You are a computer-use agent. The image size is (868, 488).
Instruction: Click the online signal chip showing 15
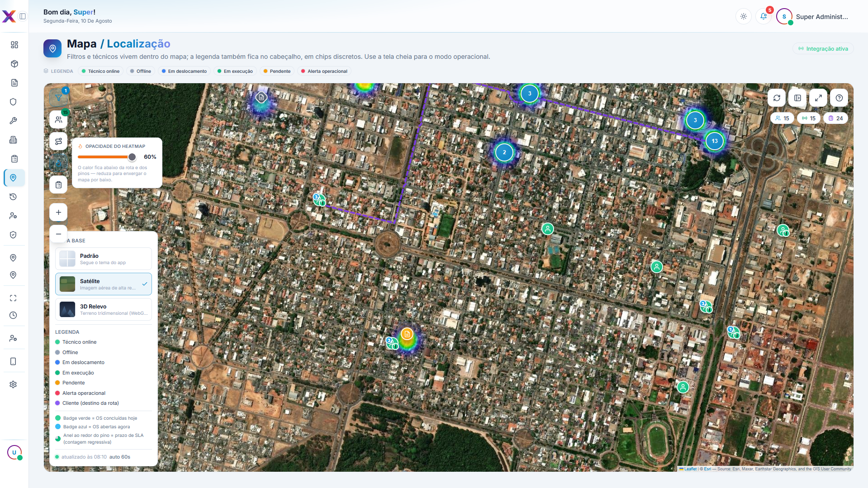[x=808, y=118]
